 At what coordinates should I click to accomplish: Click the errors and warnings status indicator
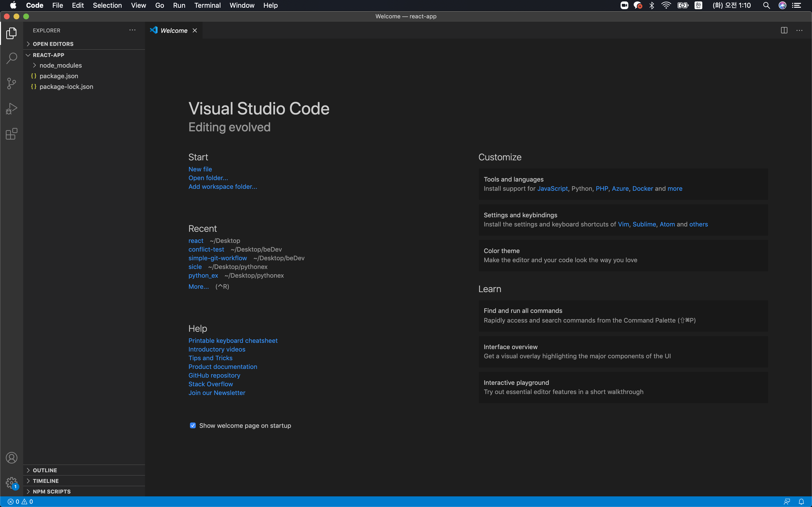(20, 502)
